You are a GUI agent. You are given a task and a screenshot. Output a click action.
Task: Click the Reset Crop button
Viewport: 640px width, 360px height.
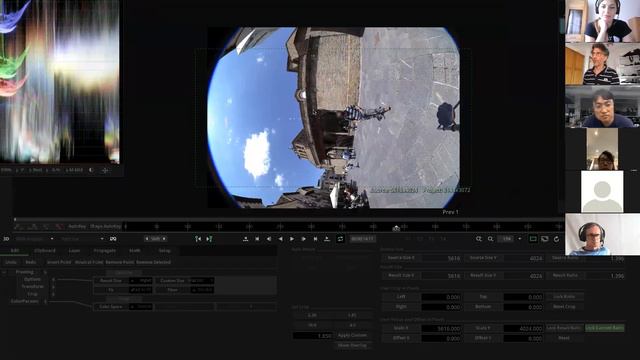click(x=564, y=307)
